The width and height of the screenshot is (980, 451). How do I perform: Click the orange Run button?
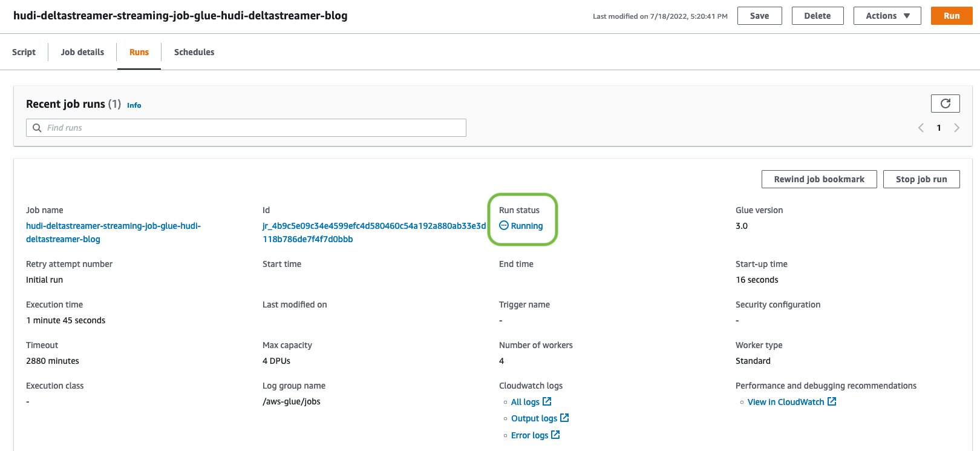[952, 16]
